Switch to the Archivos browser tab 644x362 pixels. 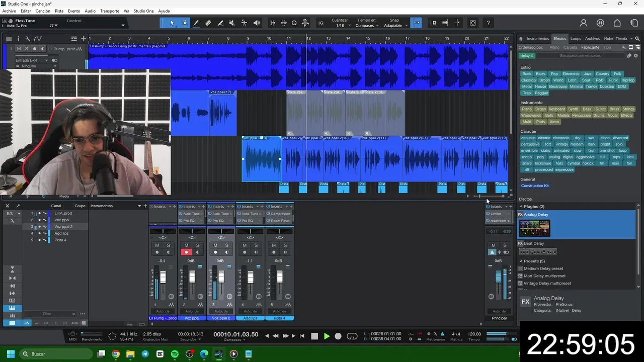pos(592,39)
